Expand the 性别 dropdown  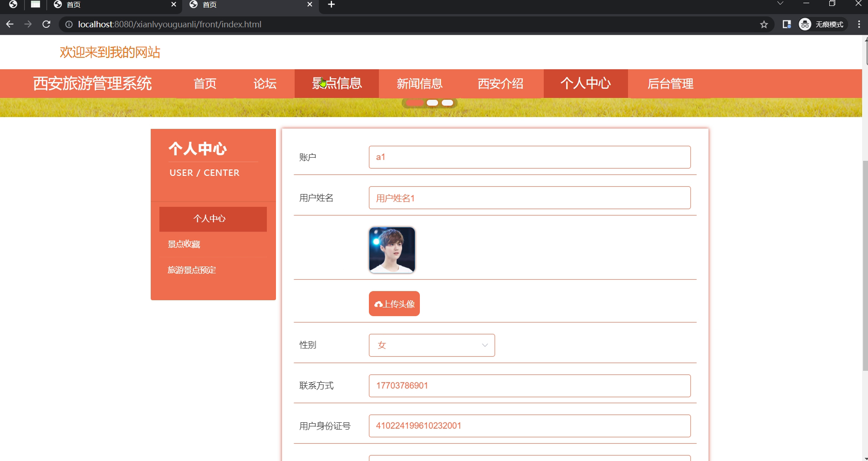coord(432,345)
